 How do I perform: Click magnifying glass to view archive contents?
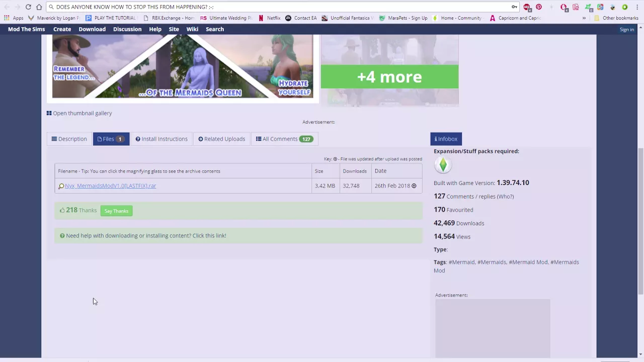click(x=61, y=186)
